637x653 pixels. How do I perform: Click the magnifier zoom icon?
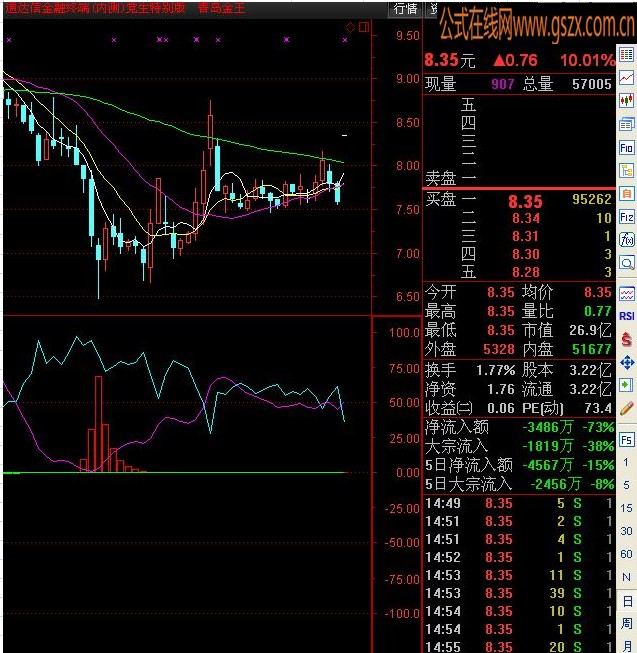[x=627, y=263]
